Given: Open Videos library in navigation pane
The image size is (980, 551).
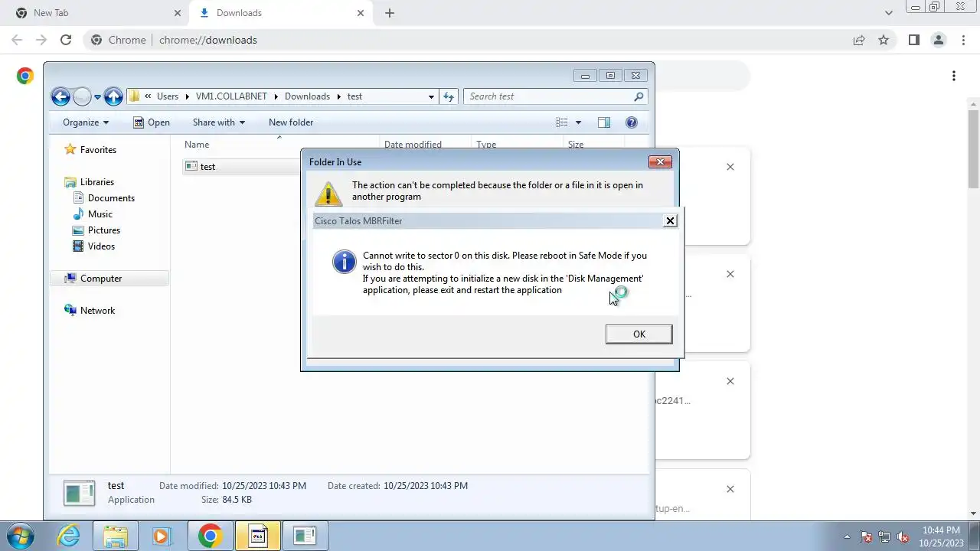Looking at the screenshot, I should coord(101,246).
